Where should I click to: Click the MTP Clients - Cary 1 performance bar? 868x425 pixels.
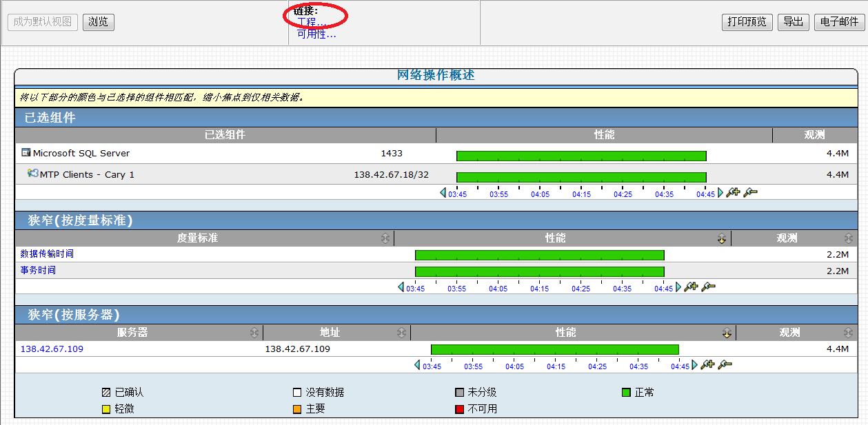click(581, 177)
